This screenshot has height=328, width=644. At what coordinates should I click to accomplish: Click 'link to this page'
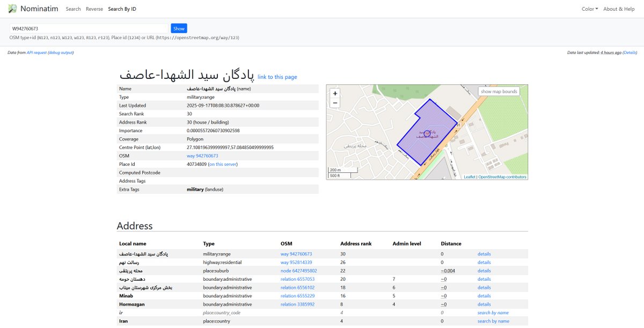click(x=277, y=77)
